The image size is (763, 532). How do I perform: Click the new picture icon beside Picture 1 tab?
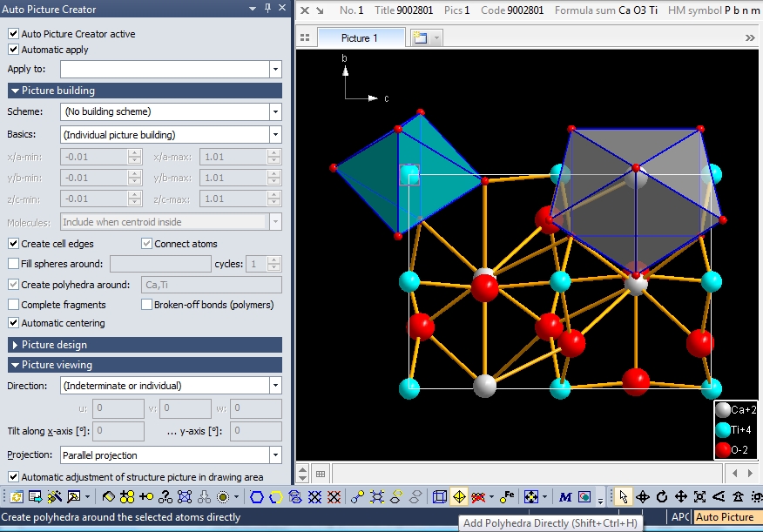[420, 38]
